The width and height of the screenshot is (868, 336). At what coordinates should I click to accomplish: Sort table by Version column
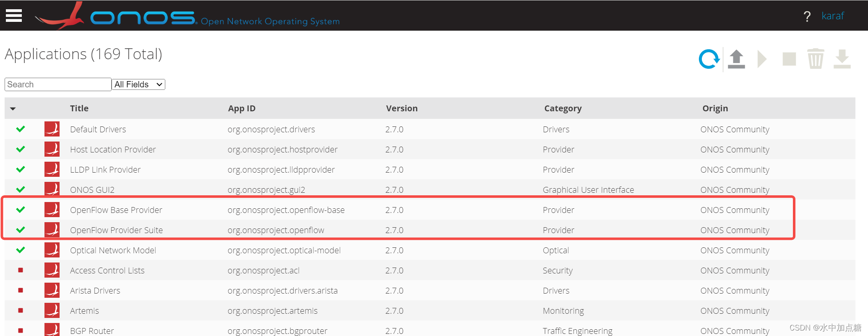[402, 108]
